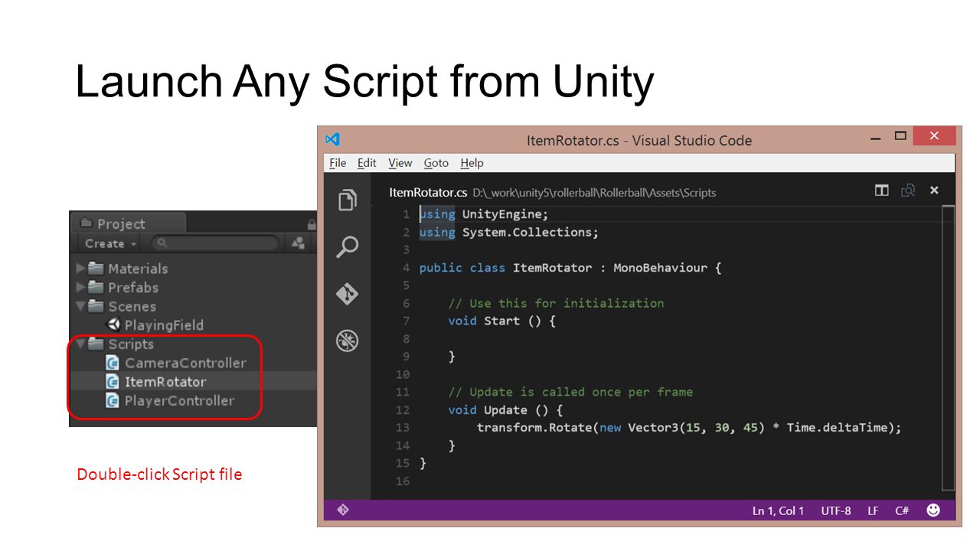Change the C# language mode
Screen dimensions: 980x551
coord(902,510)
